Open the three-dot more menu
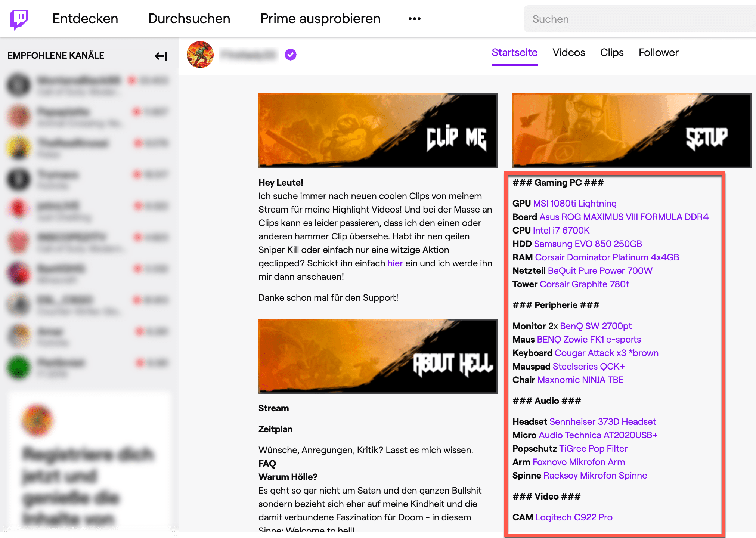 coord(414,19)
